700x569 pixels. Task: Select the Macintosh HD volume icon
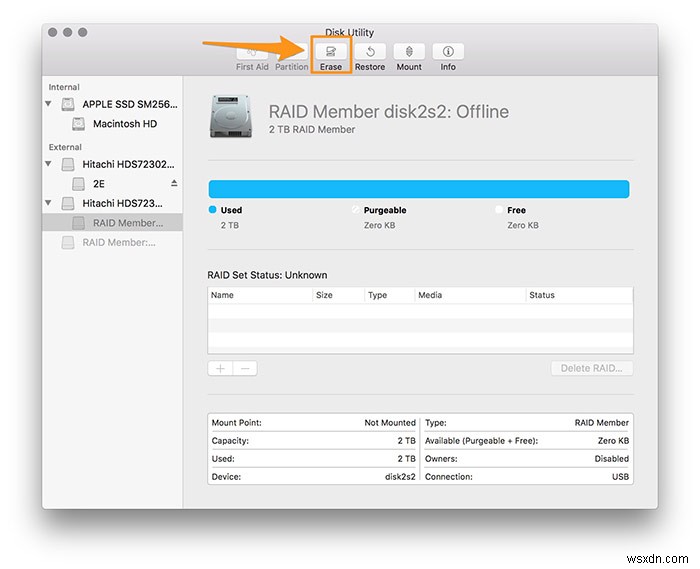coord(79,124)
